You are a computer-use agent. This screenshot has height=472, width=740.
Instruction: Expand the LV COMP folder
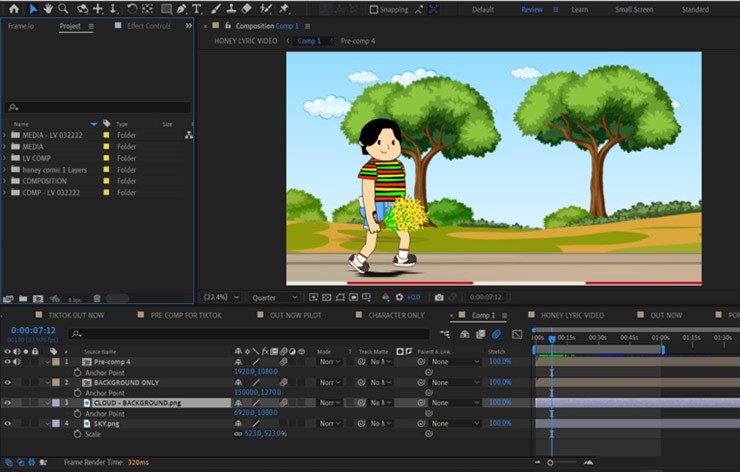[x=5, y=158]
